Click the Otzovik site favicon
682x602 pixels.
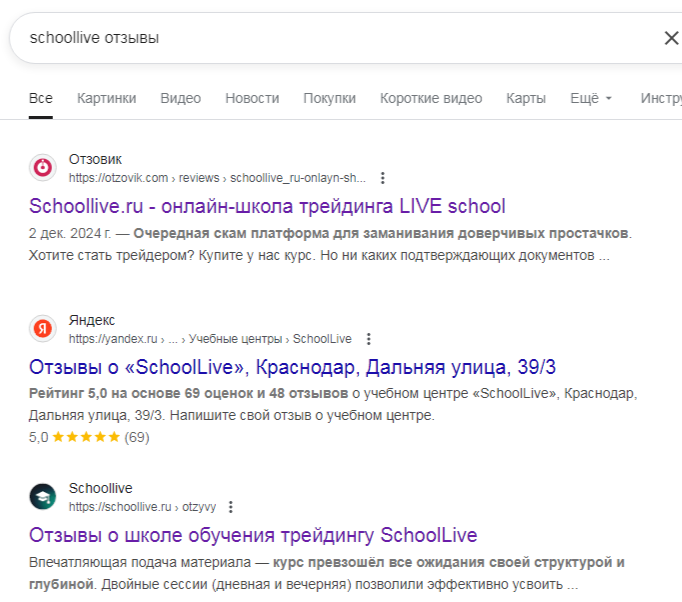click(43, 168)
